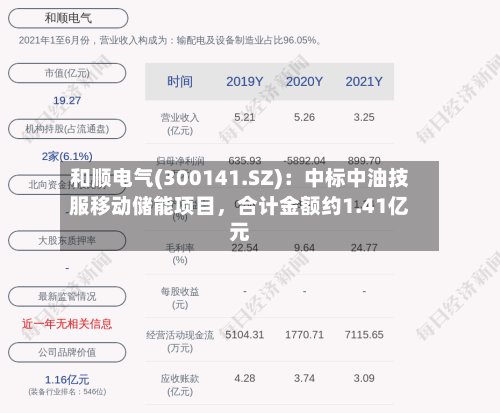
Task: Select the cash flow value 1770.71
Action: click(x=304, y=335)
